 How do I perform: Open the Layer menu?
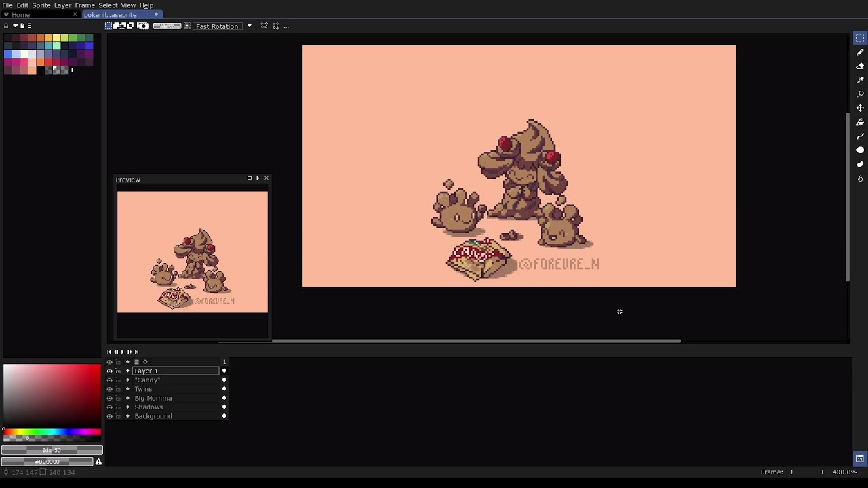click(x=62, y=5)
